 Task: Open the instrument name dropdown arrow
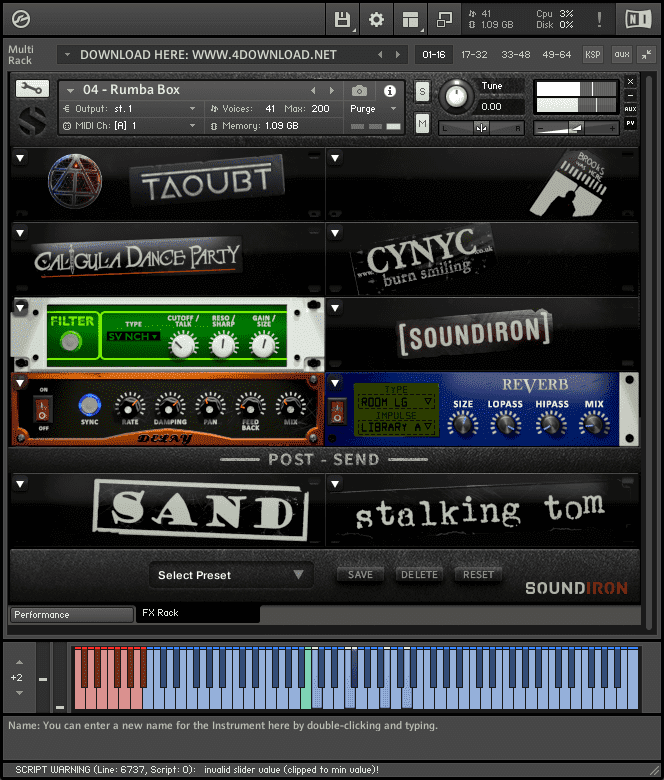(x=71, y=91)
